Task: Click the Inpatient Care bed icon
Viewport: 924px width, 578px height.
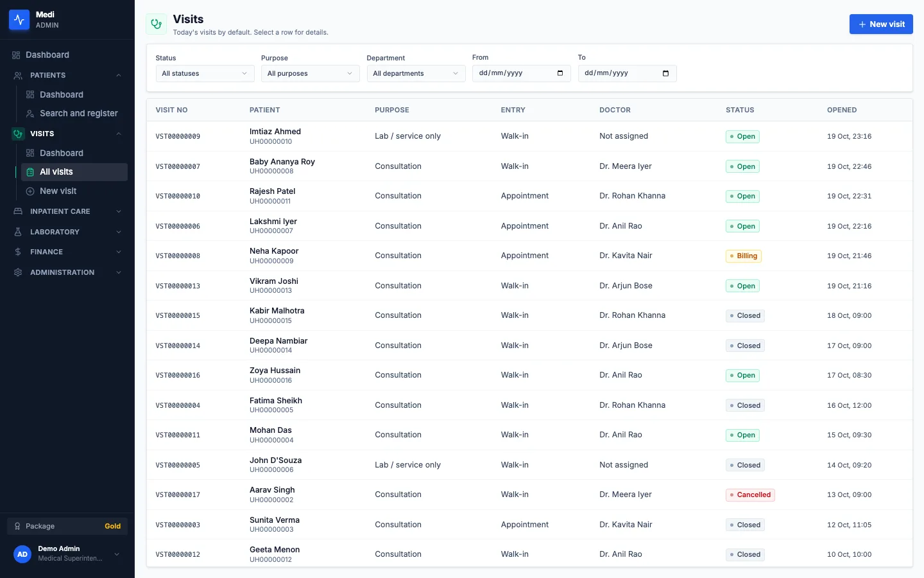Action: pos(18,211)
